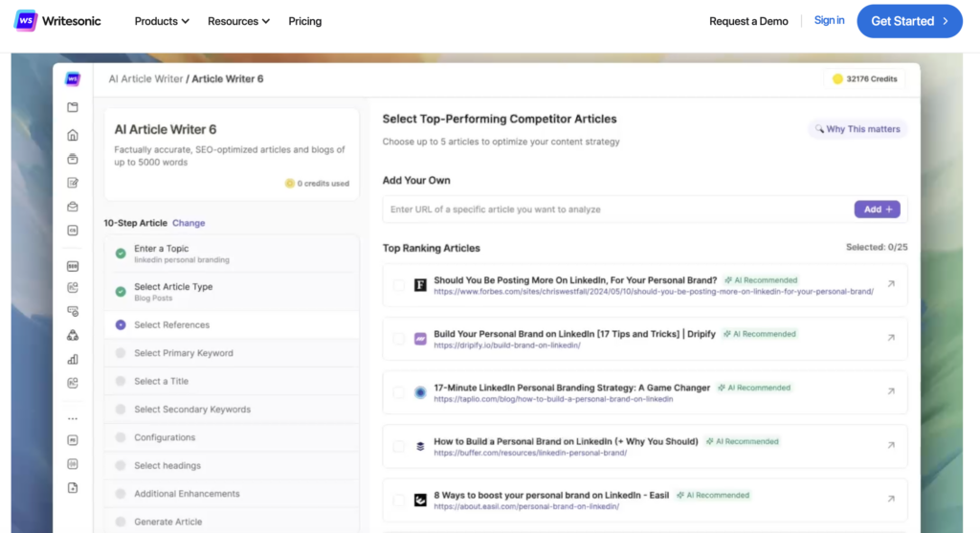Open the open-envelope sidebar icon

(73, 206)
